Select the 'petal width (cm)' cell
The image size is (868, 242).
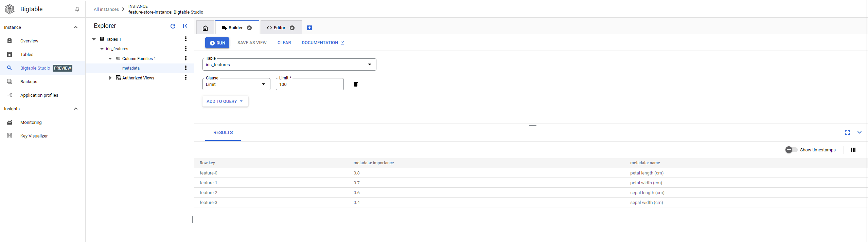pyautogui.click(x=646, y=183)
